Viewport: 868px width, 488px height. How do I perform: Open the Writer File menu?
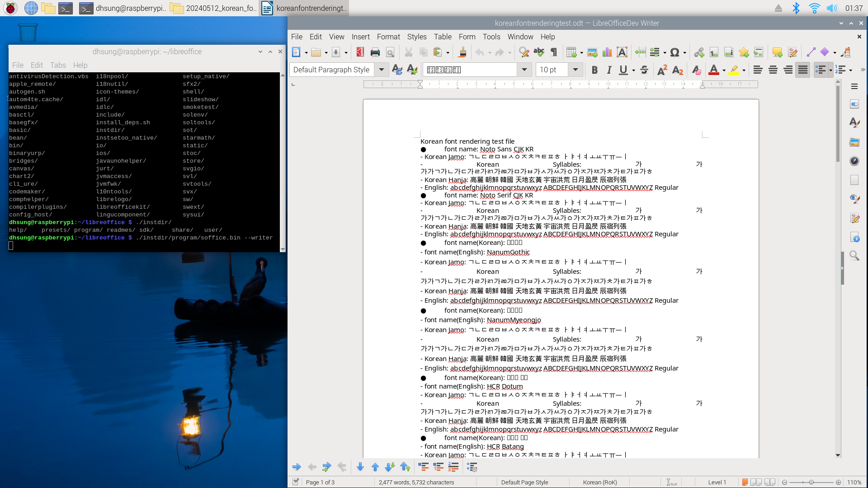coord(297,37)
